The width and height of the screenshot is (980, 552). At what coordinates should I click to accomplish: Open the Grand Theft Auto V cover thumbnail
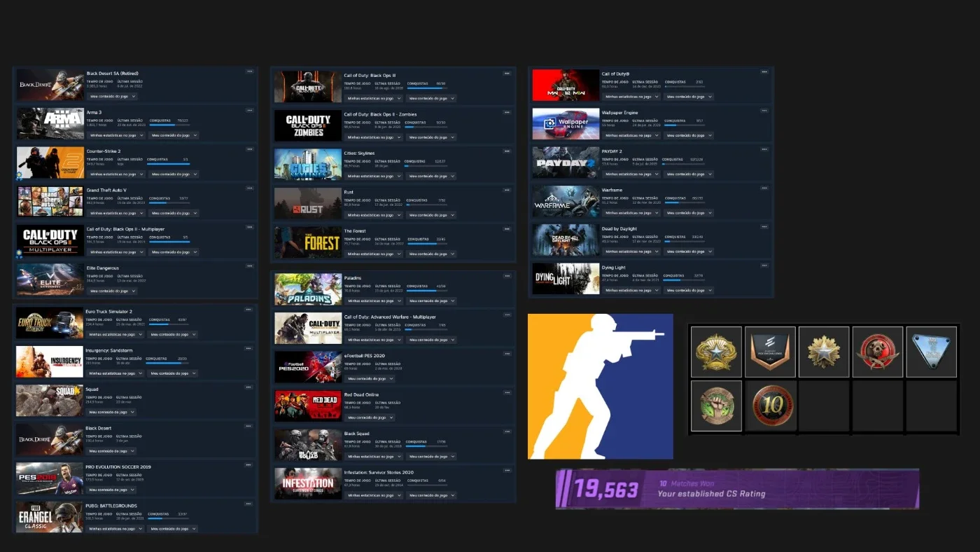tap(50, 202)
